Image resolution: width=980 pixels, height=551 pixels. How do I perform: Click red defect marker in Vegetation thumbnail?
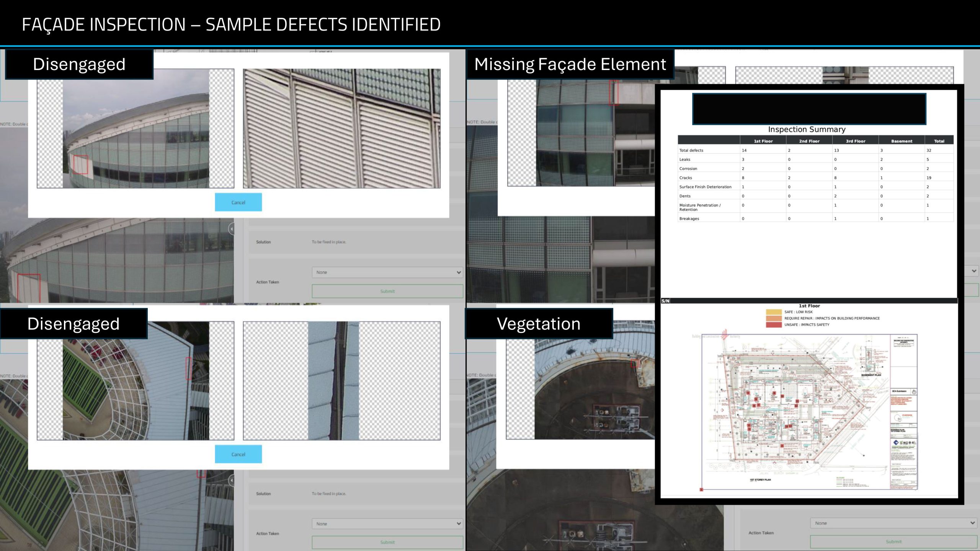coord(634,363)
